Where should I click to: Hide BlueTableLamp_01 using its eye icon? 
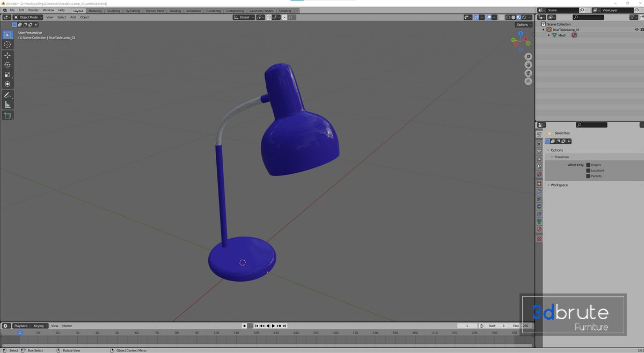click(637, 30)
